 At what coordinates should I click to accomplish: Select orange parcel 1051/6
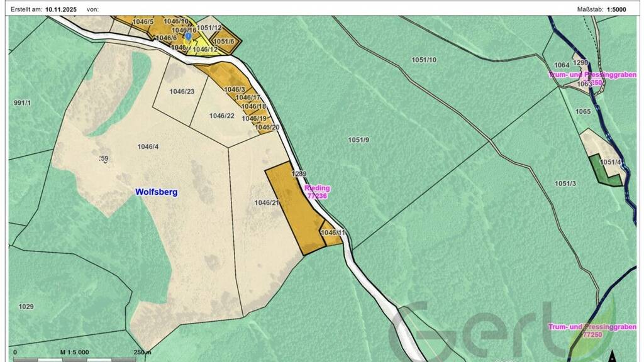click(224, 41)
